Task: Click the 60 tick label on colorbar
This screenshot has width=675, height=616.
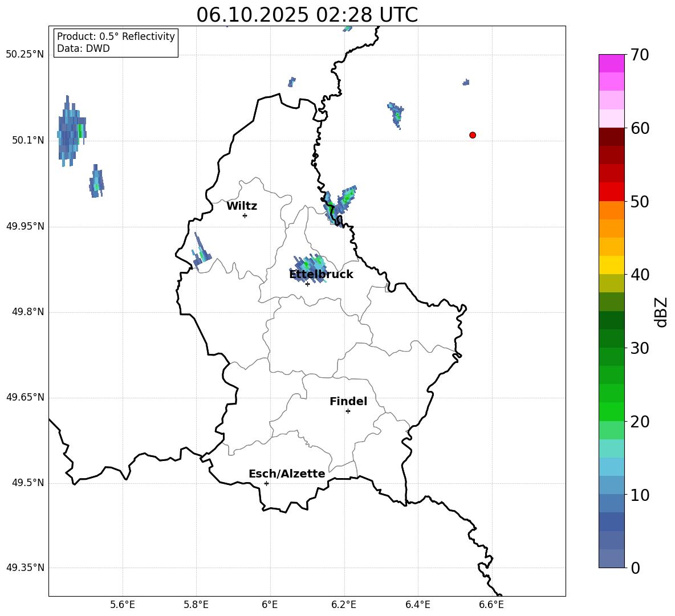Action: point(640,128)
